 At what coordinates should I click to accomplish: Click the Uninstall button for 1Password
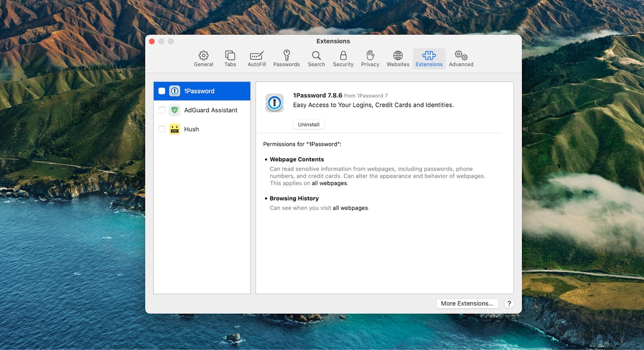[x=309, y=125]
